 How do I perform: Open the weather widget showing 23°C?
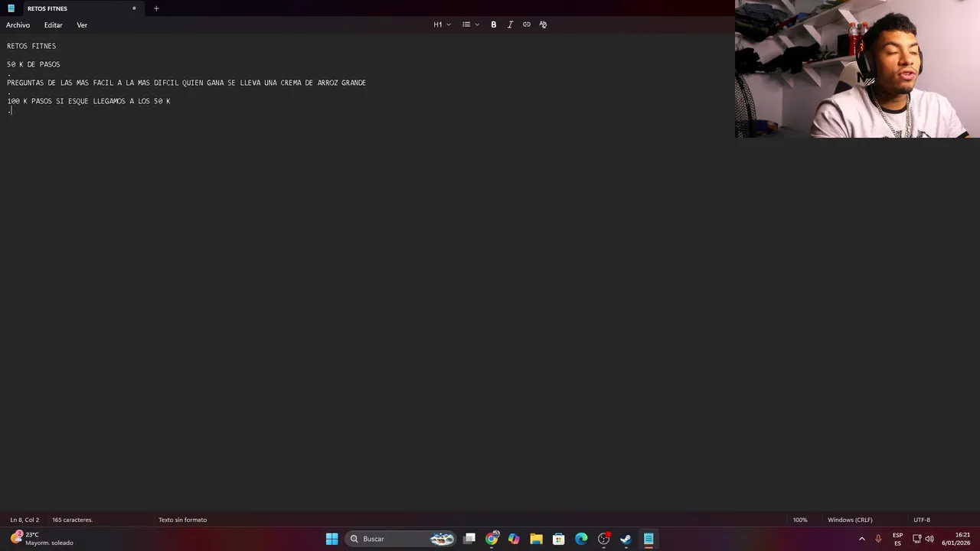[x=43, y=539]
